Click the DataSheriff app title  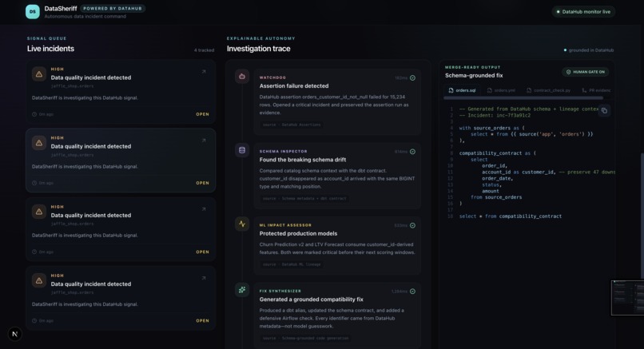click(61, 8)
